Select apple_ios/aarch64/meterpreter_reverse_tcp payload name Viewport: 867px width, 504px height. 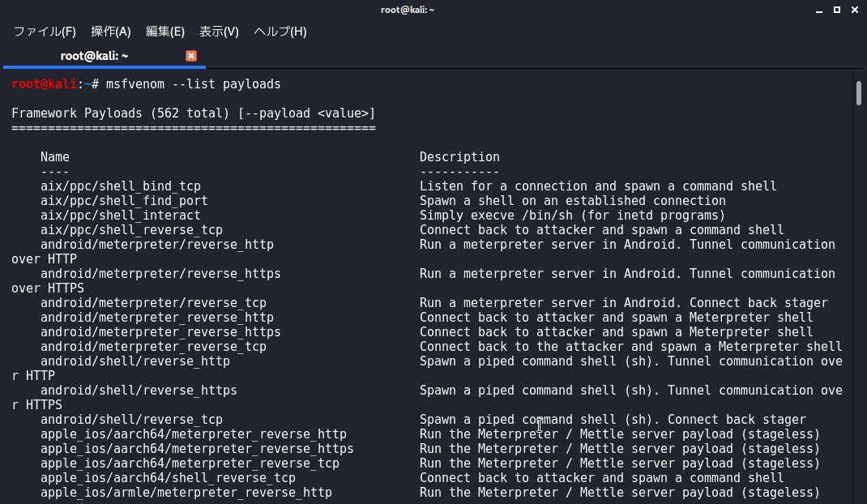[x=190, y=463]
